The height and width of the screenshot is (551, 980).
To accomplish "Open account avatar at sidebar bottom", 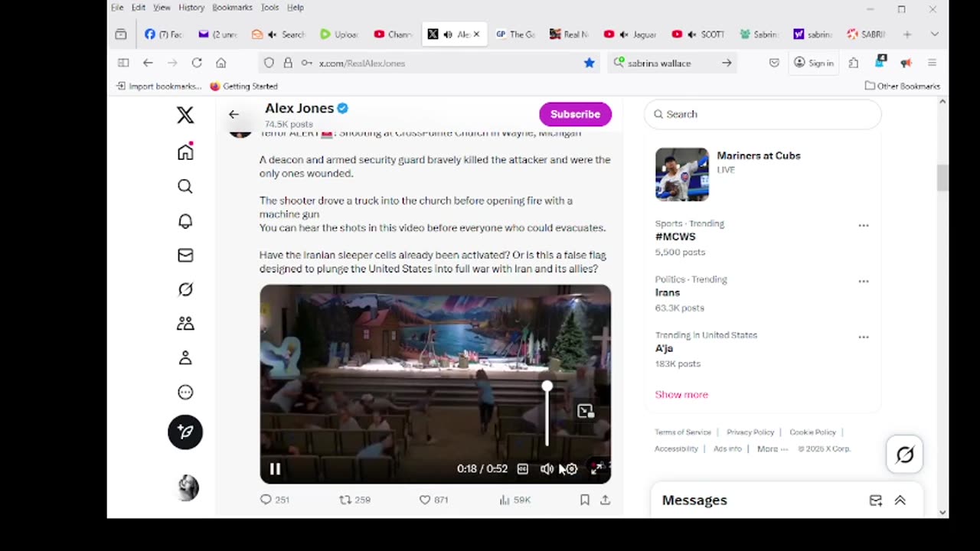I will [x=188, y=487].
